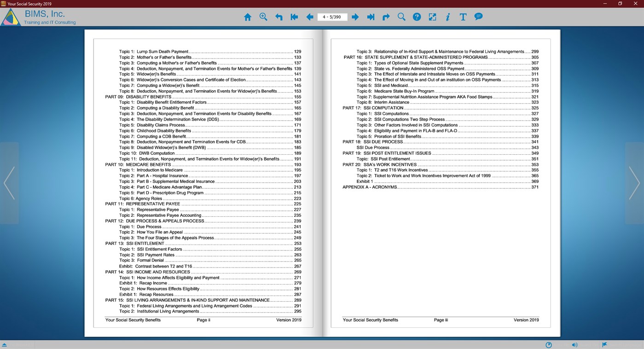Screen dimensions: 644x349
Task: Click 'Topic 8: Interim Assistance'
Action: click(447, 102)
